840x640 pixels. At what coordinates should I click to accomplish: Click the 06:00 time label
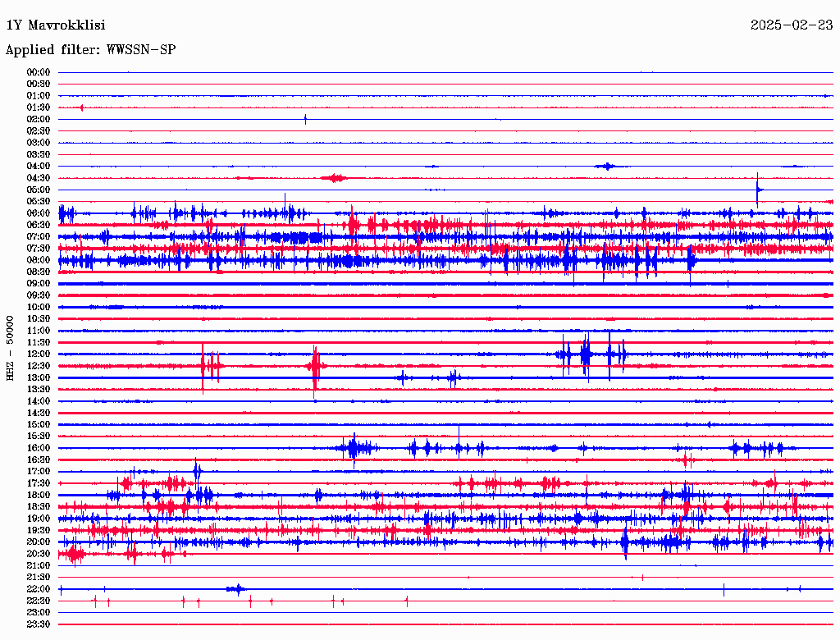click(38, 213)
